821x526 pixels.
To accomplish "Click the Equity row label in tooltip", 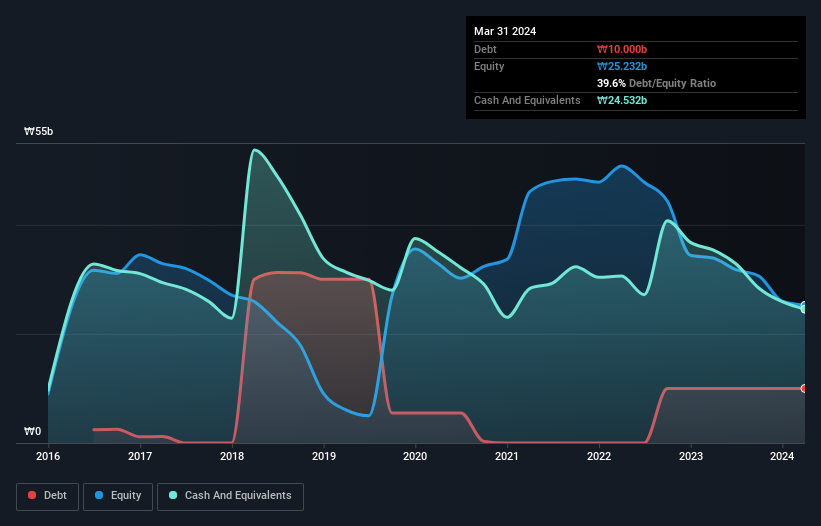I will (x=489, y=66).
